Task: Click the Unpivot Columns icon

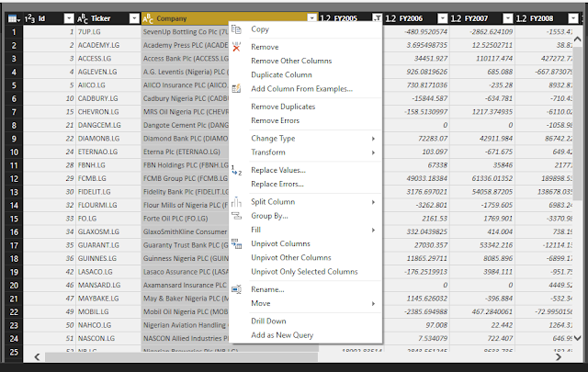Action: tap(236, 243)
